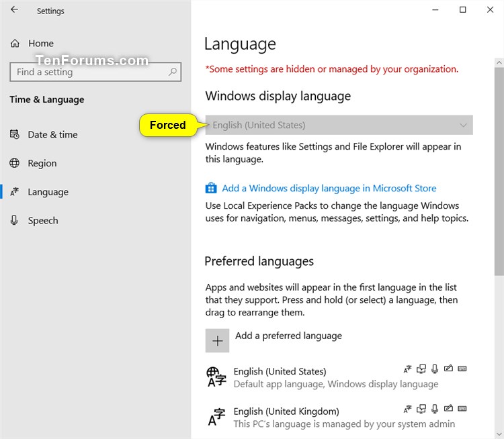Click the Microsoft Store bag icon

(x=211, y=188)
